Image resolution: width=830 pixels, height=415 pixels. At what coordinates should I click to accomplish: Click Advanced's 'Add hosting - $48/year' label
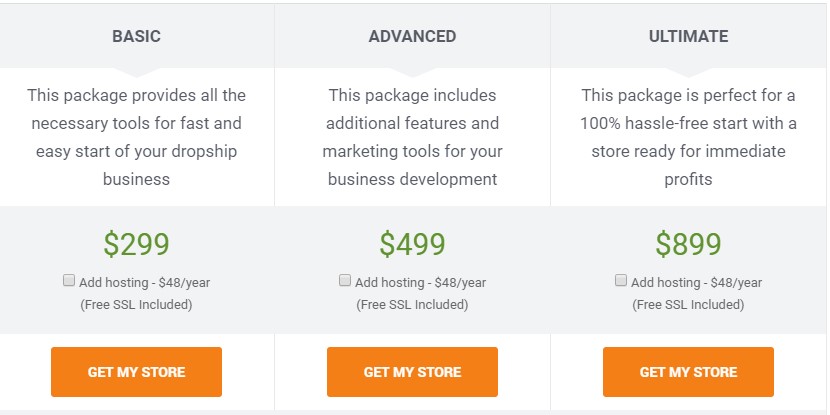(421, 283)
